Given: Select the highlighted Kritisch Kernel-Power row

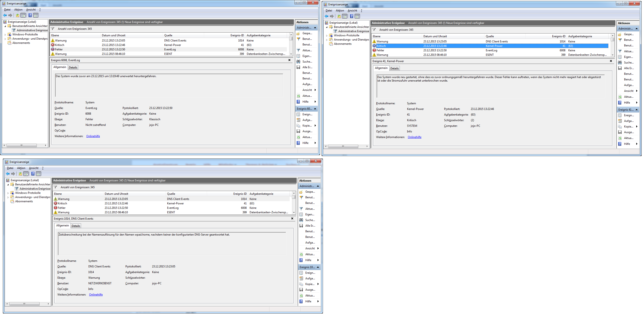Looking at the screenshot, I should (490, 46).
